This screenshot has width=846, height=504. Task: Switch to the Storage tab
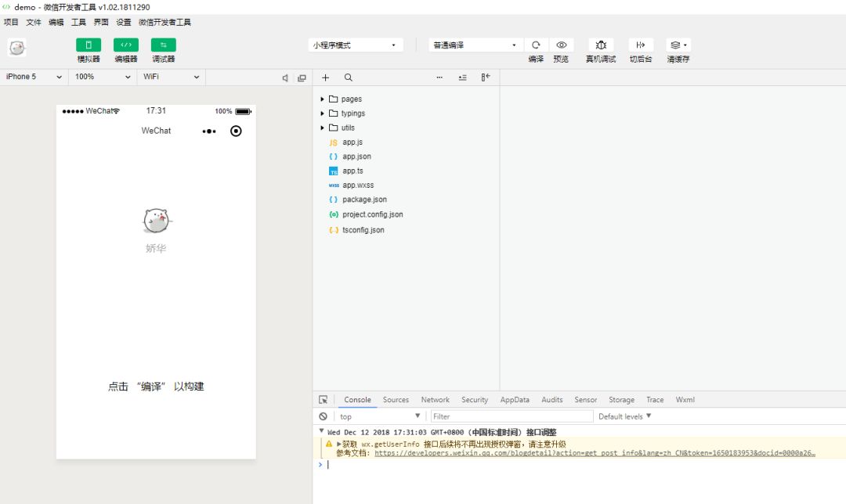click(x=621, y=399)
